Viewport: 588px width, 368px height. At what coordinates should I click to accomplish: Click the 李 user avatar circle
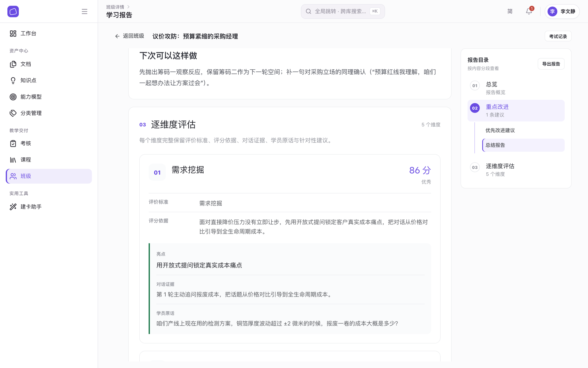pos(552,11)
